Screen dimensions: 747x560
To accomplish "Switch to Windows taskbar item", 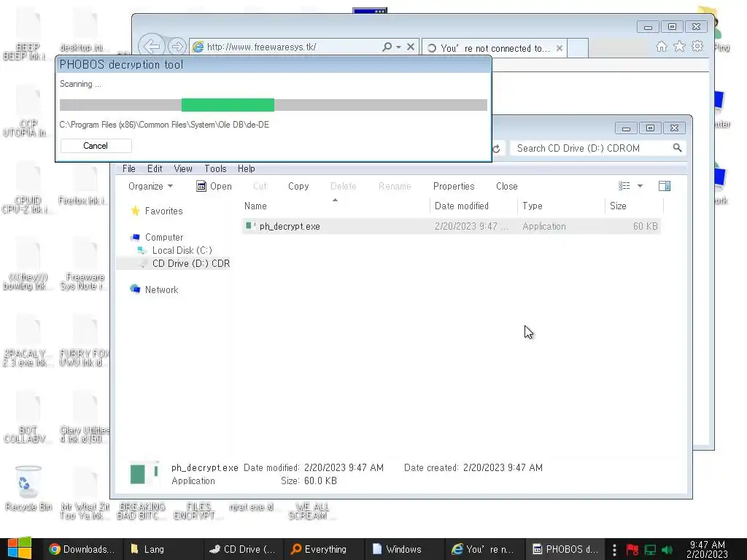I will click(404, 549).
